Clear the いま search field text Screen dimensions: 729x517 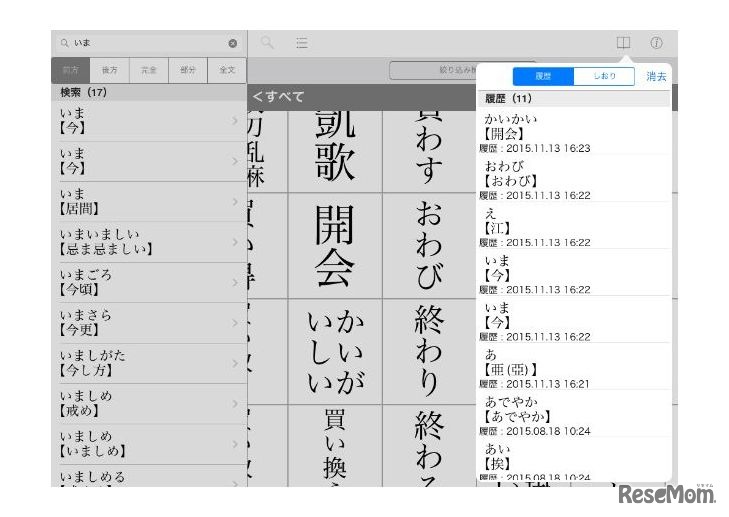pos(232,43)
